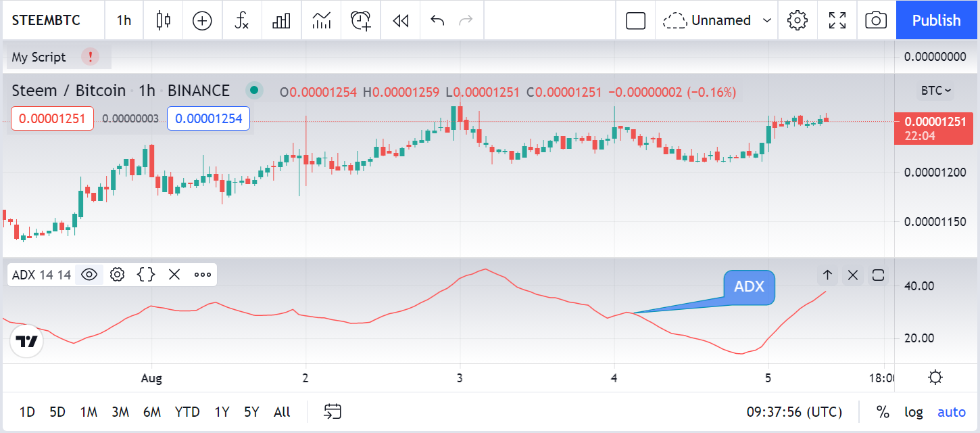Open the indicators fx menu
This screenshot has width=980, height=433.
(x=241, y=20)
